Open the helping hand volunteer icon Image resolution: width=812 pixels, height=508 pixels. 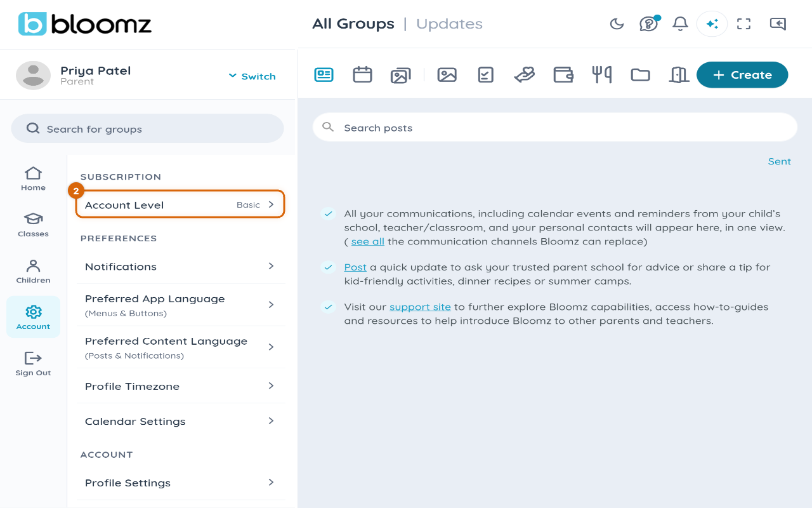(524, 75)
